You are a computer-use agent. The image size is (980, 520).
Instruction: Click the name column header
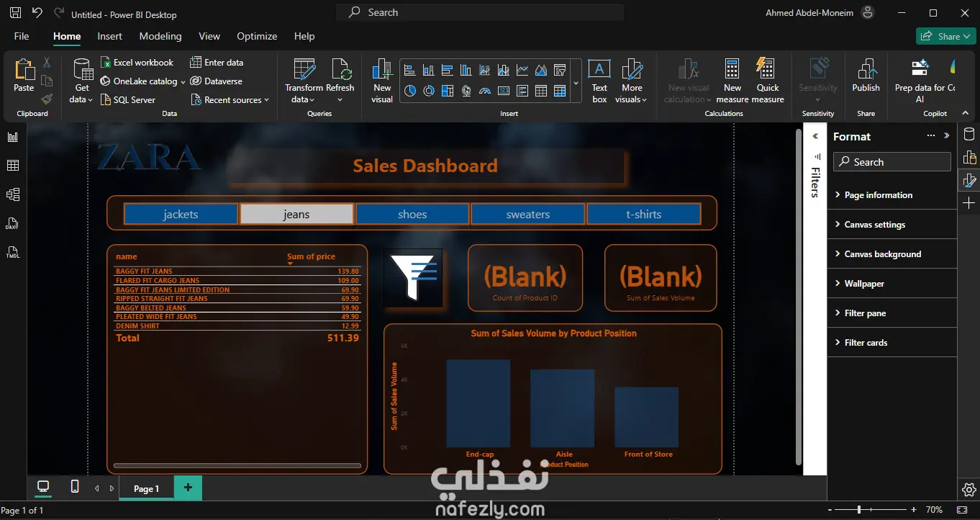pyautogui.click(x=127, y=256)
